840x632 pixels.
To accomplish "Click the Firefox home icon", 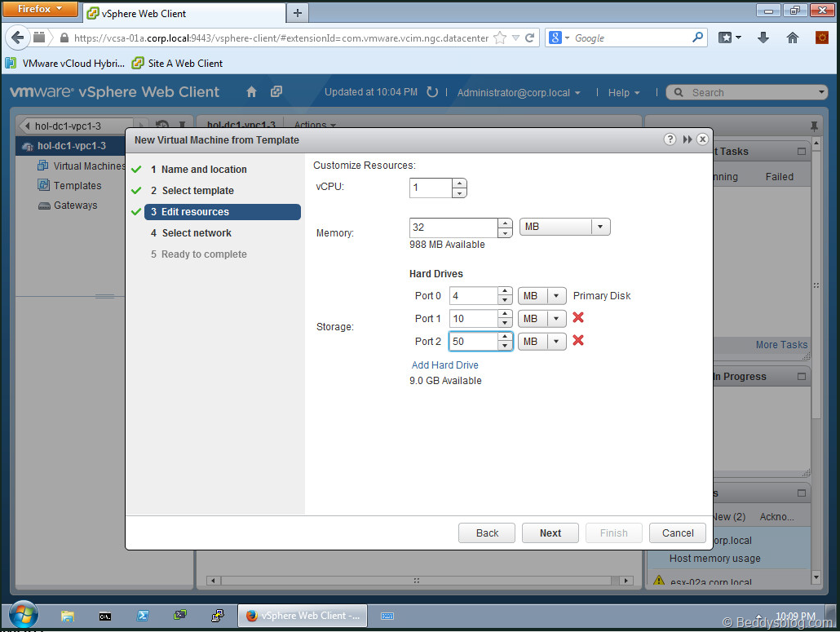I will [x=793, y=38].
